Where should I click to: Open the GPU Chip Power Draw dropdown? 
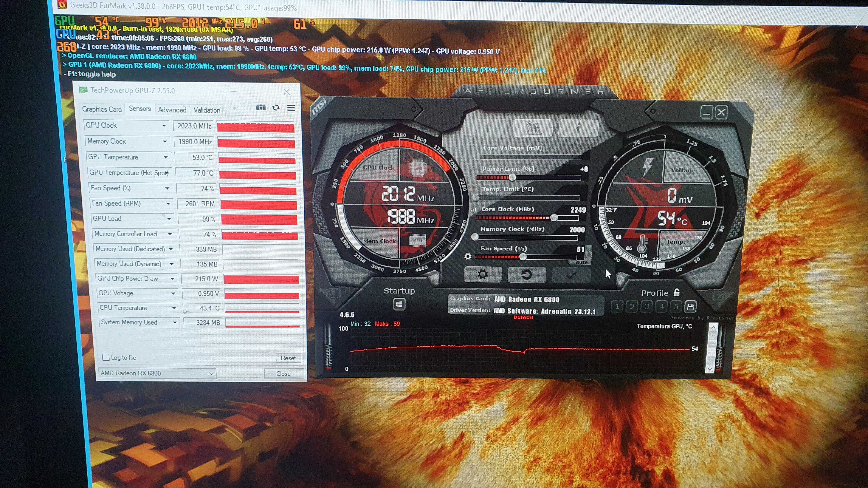pyautogui.click(x=172, y=279)
